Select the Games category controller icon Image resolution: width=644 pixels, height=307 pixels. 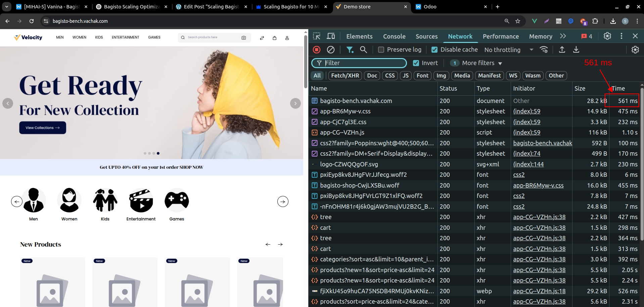(x=177, y=200)
